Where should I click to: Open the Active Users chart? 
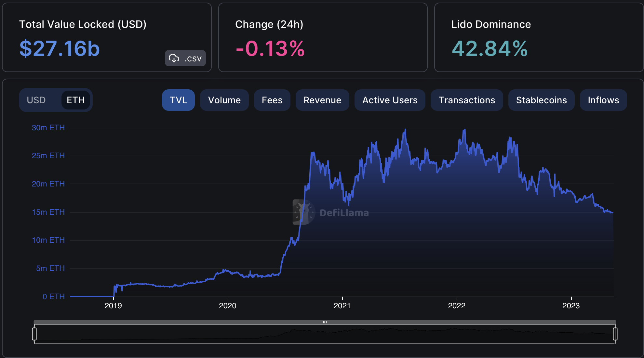[390, 100]
